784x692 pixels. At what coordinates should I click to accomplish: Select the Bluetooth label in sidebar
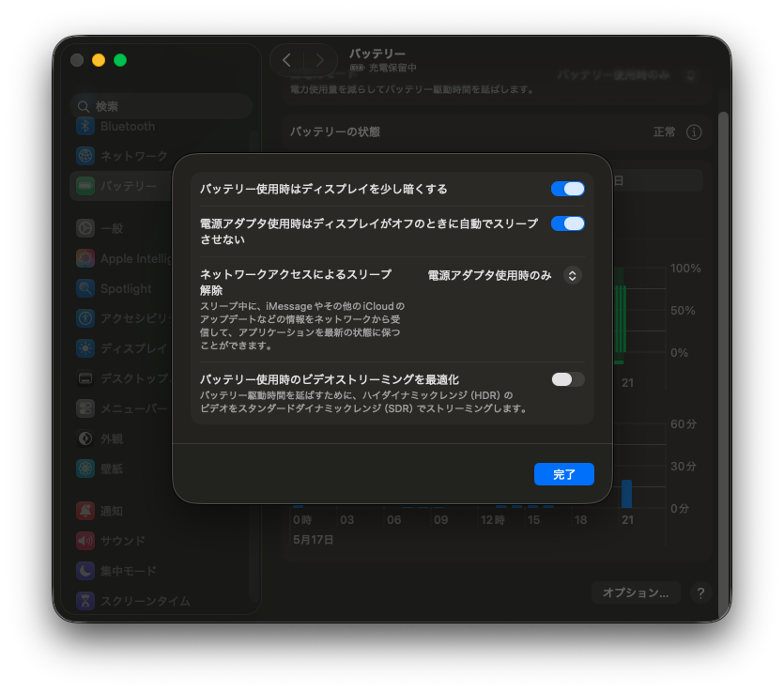pos(128,127)
